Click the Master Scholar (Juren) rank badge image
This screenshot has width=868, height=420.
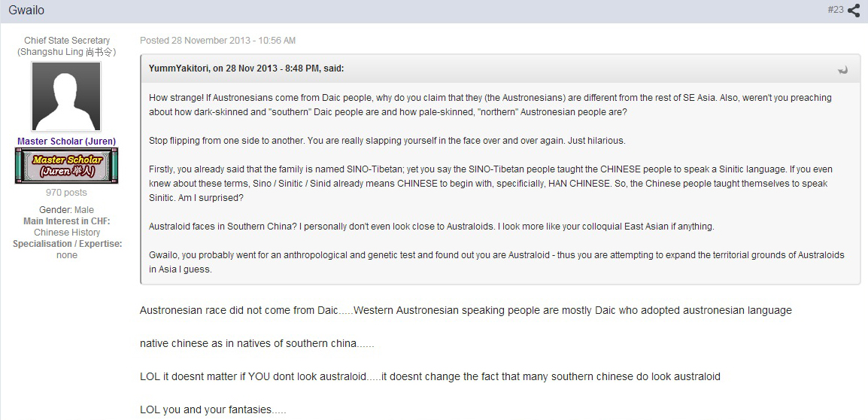66,165
